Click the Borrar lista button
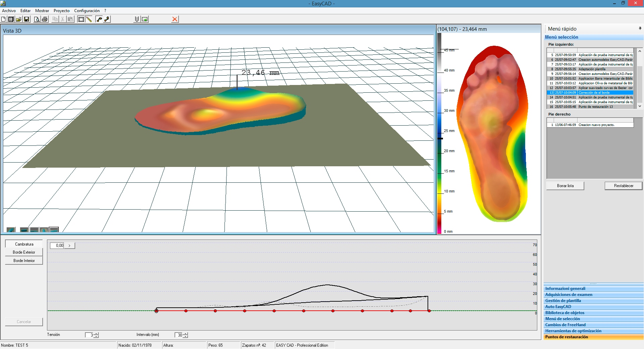 [x=565, y=186]
